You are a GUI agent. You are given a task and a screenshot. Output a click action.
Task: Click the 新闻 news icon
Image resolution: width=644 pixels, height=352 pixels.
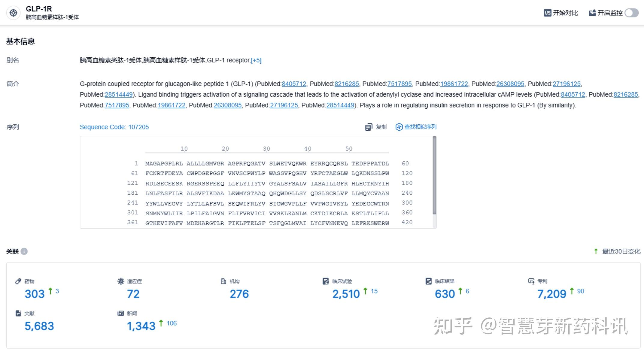click(x=120, y=313)
